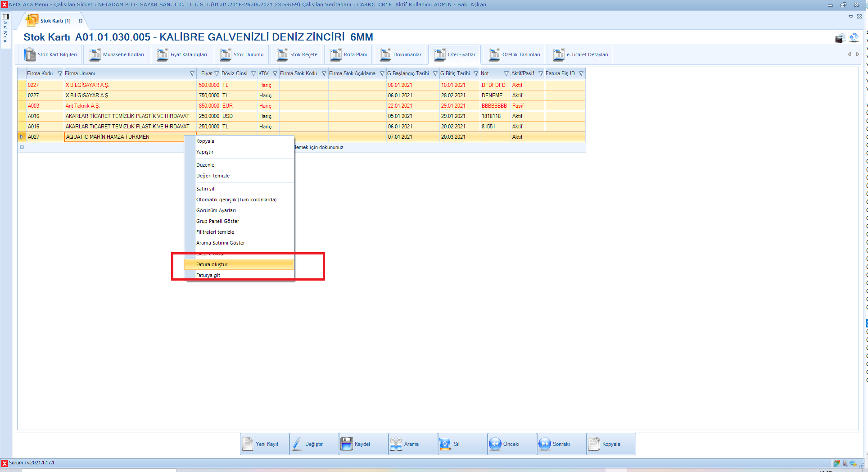Viewport: 868px width, 472px height.
Task: Open Fiyat Katalogları section icon
Action: (x=163, y=54)
